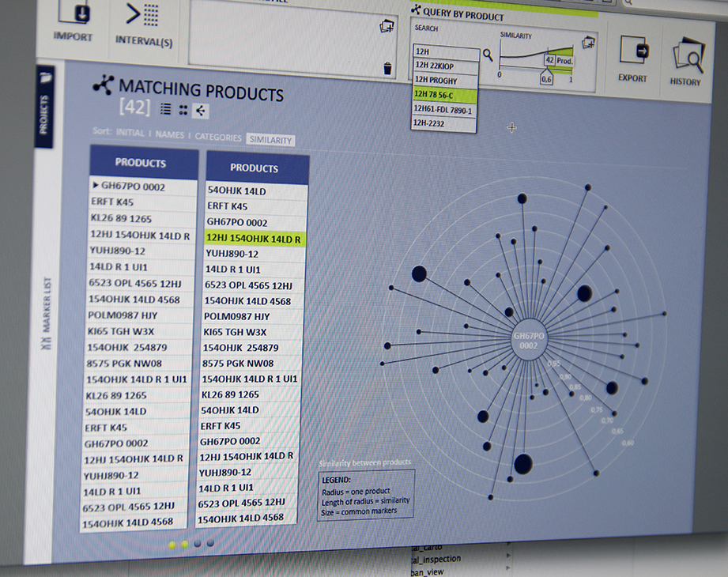Select 8575 PGK NW08 in the first column

coord(139,363)
